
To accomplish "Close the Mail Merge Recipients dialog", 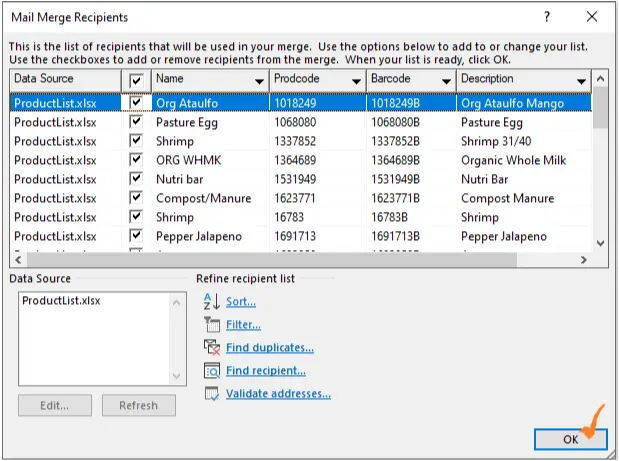I will [x=592, y=17].
